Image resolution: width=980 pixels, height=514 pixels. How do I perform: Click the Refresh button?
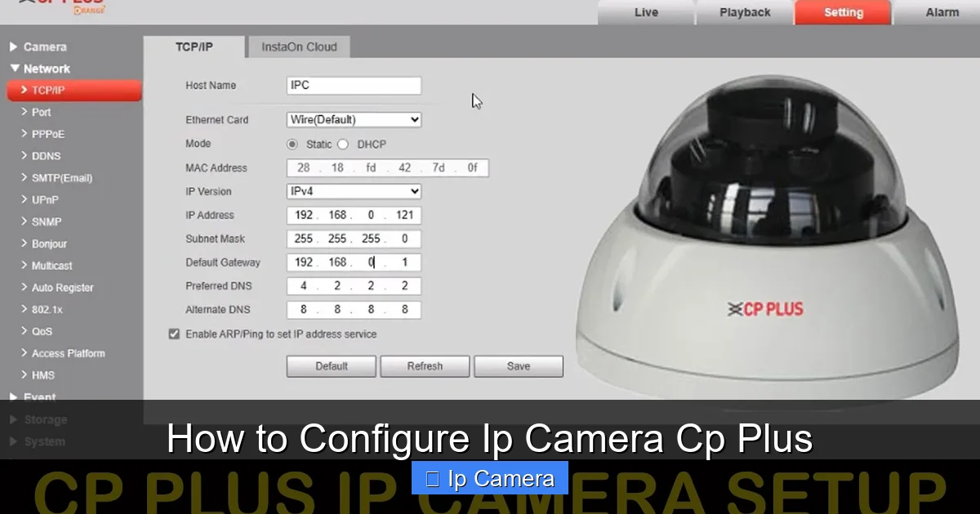coord(425,366)
